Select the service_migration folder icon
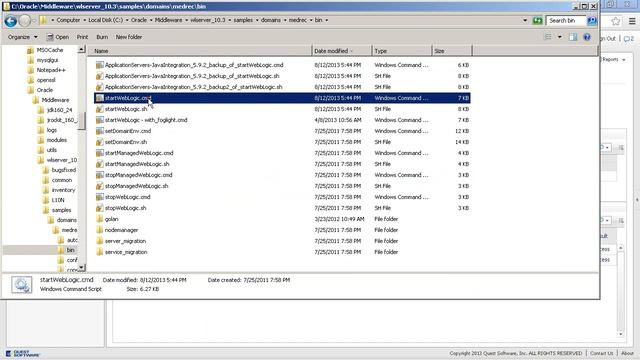640x360 pixels. pos(100,252)
